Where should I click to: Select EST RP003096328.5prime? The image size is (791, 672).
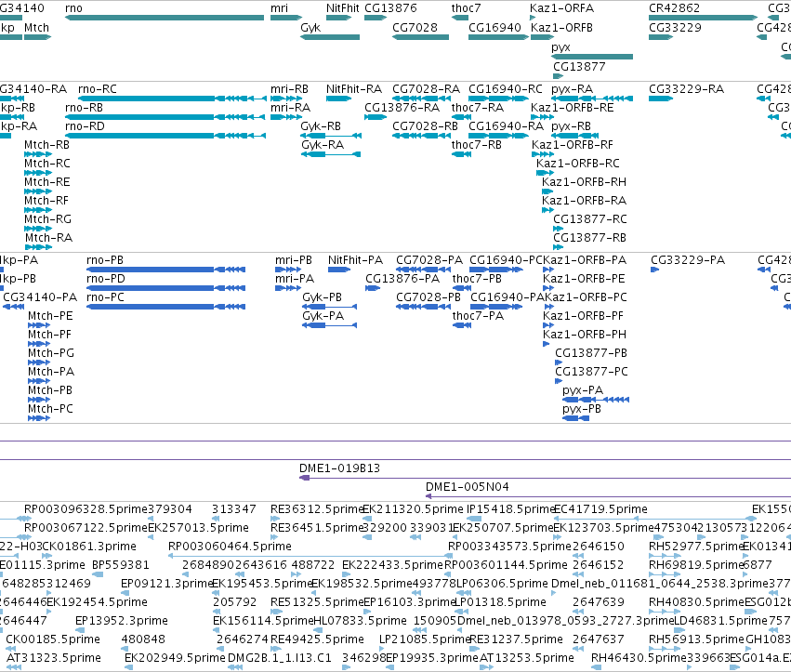click(x=86, y=509)
